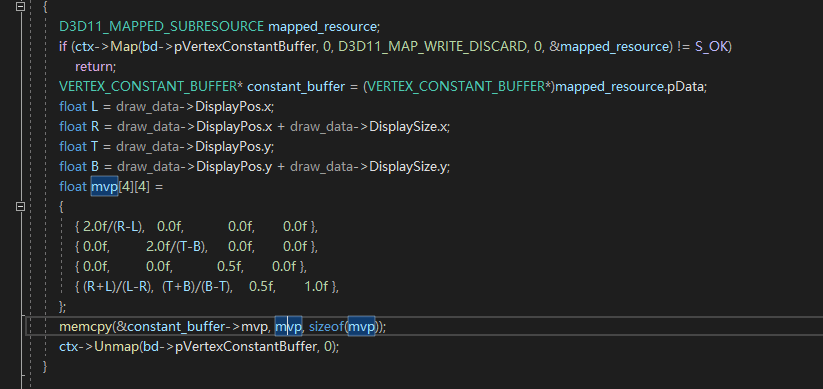Click the L variable in float L declaration
This screenshot has height=389, width=823.
coord(94,107)
